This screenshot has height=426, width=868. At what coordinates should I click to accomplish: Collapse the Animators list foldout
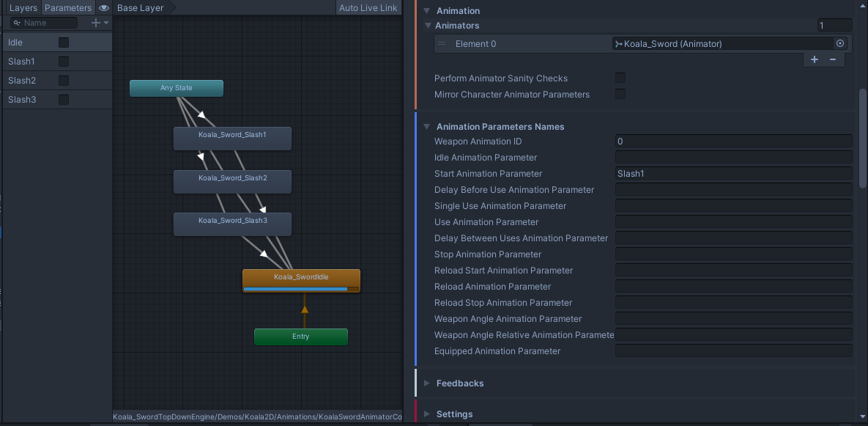pos(429,26)
